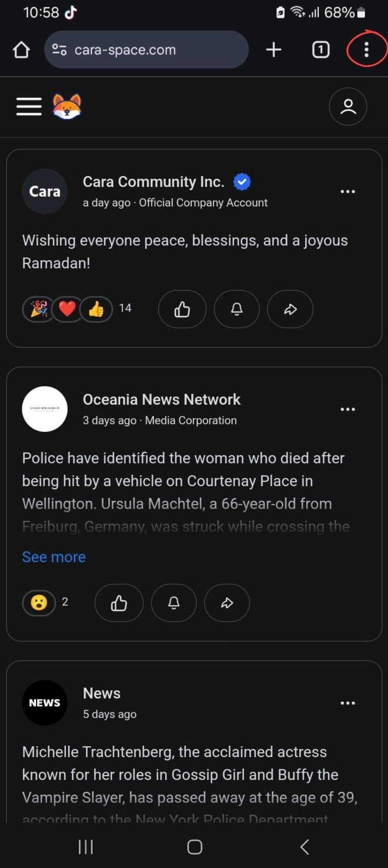Open options for Oceania News post
This screenshot has height=868, width=388.
coord(347,409)
